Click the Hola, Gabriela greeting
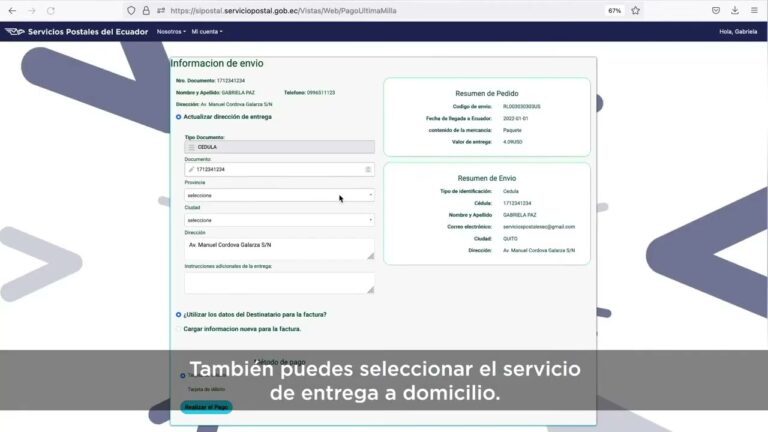 click(738, 31)
